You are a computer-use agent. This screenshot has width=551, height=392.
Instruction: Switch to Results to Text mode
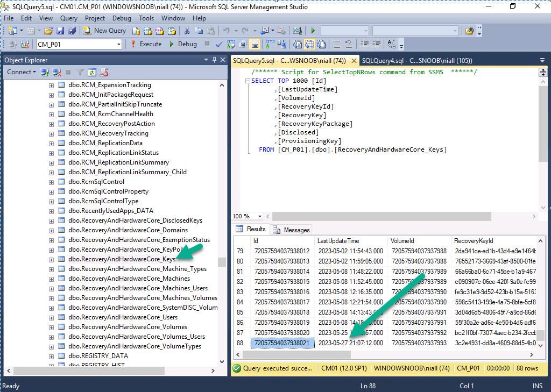[x=297, y=44]
